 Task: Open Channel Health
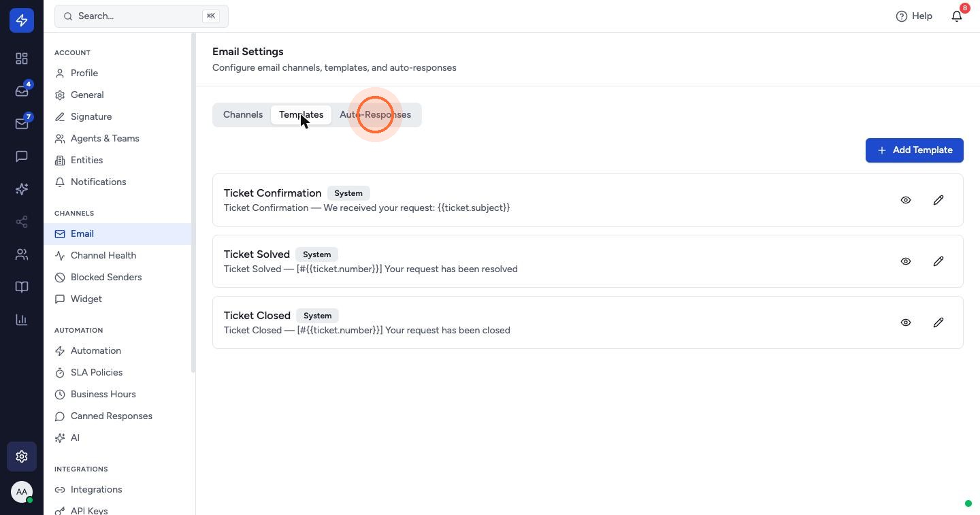click(117, 255)
